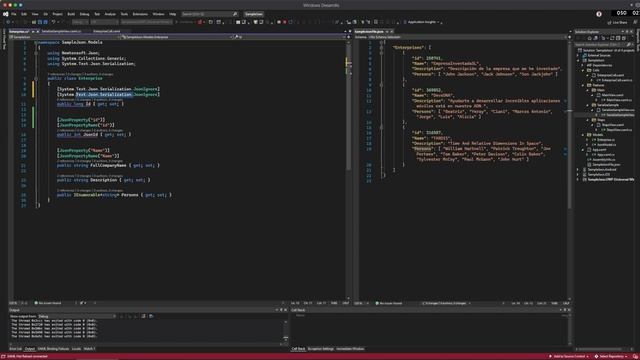This screenshot has width=640, height=360.
Task: Click the JSON editor vertical scrollbar
Action: [x=569, y=169]
